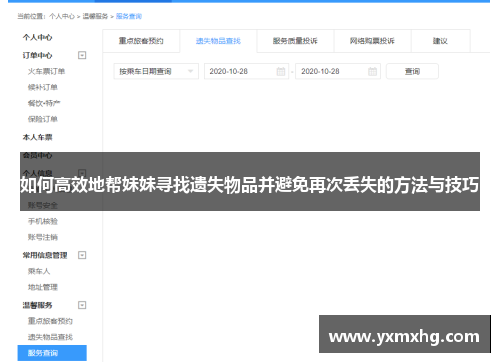Switch to the 遗失物品查找 tab

218,41
